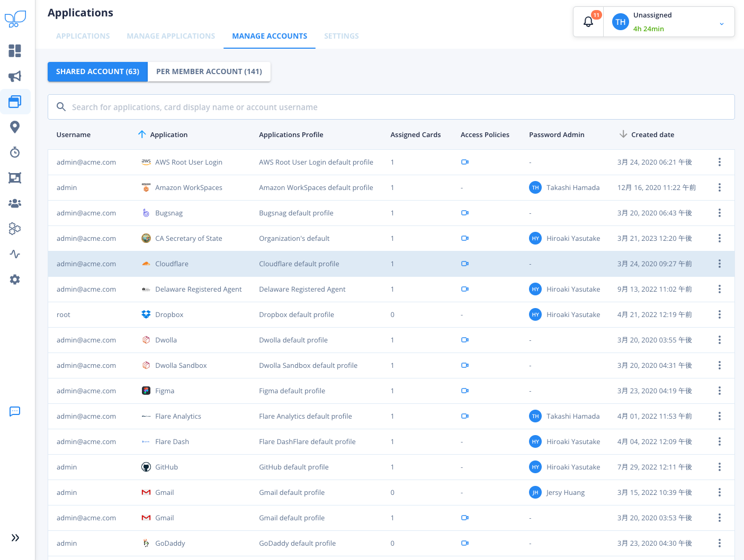Viewport: 744px width, 560px height.
Task: Select the applications window icon in sidebar
Action: 15,102
